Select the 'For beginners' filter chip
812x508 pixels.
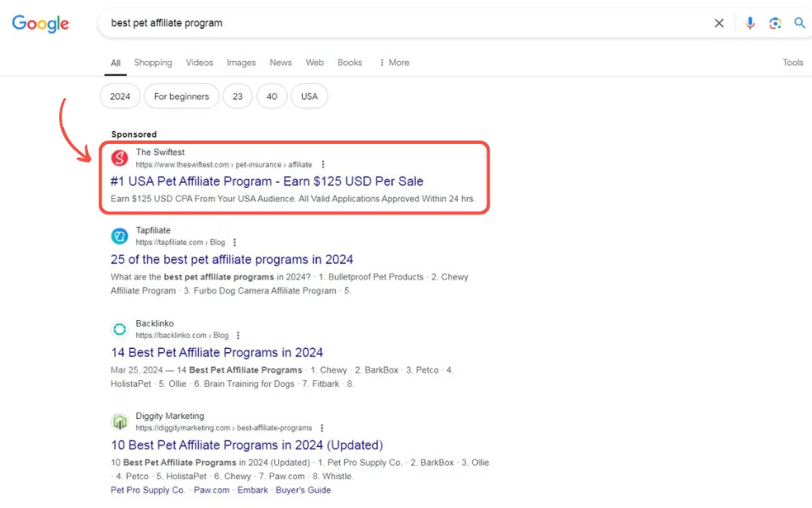point(181,97)
